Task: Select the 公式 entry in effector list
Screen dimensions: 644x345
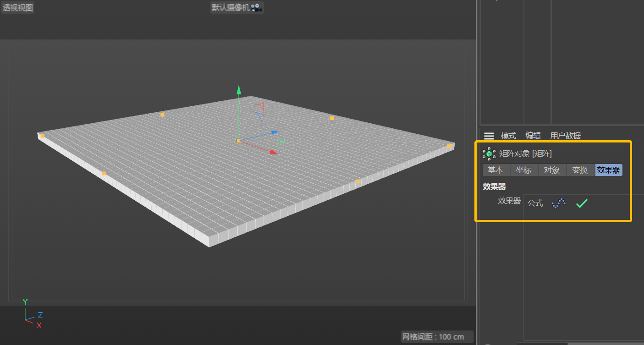Action: click(x=535, y=203)
